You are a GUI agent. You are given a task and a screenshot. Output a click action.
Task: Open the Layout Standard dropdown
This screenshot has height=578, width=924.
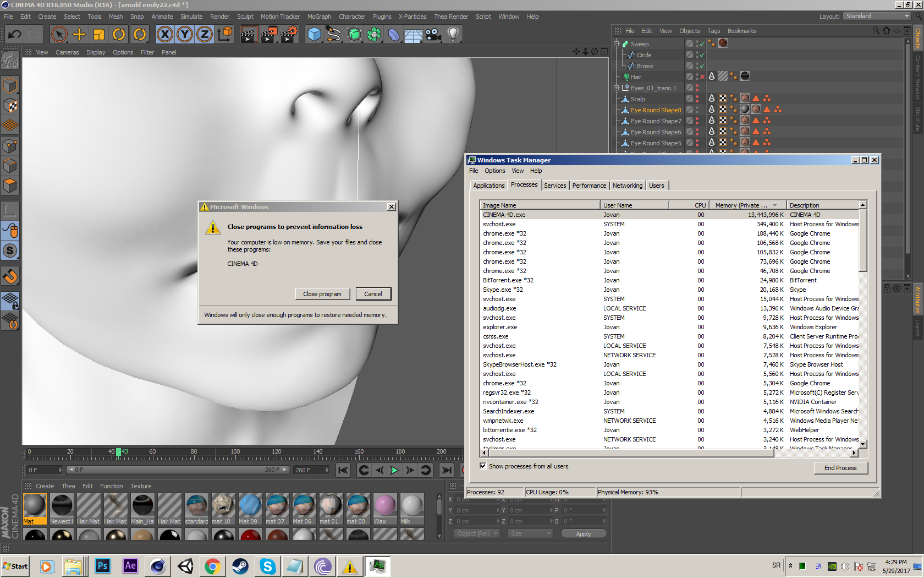point(877,17)
